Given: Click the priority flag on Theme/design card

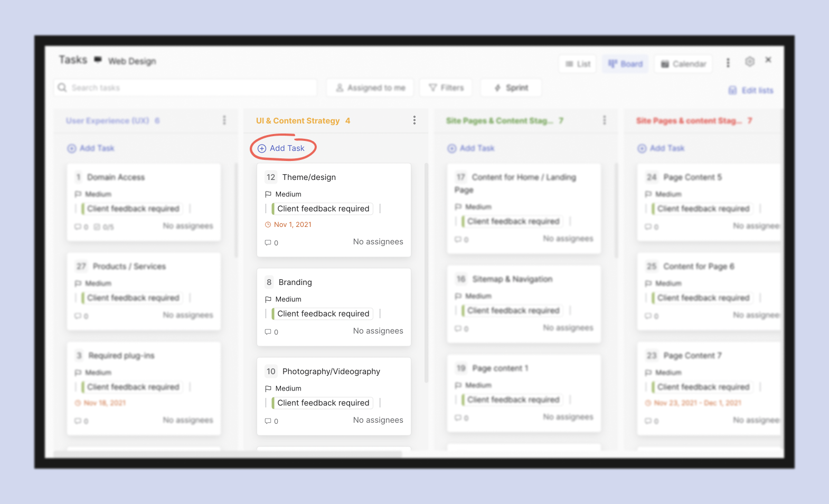Looking at the screenshot, I should point(268,194).
